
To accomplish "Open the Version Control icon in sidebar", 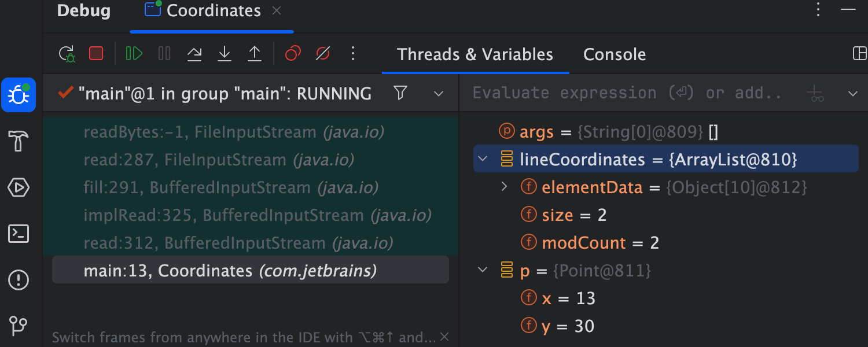I will click(19, 326).
